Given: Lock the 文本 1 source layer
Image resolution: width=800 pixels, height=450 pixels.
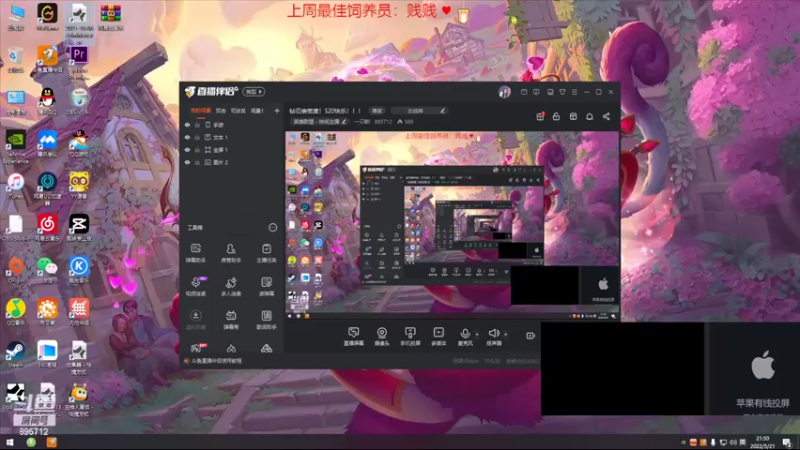Looking at the screenshot, I should [x=197, y=137].
